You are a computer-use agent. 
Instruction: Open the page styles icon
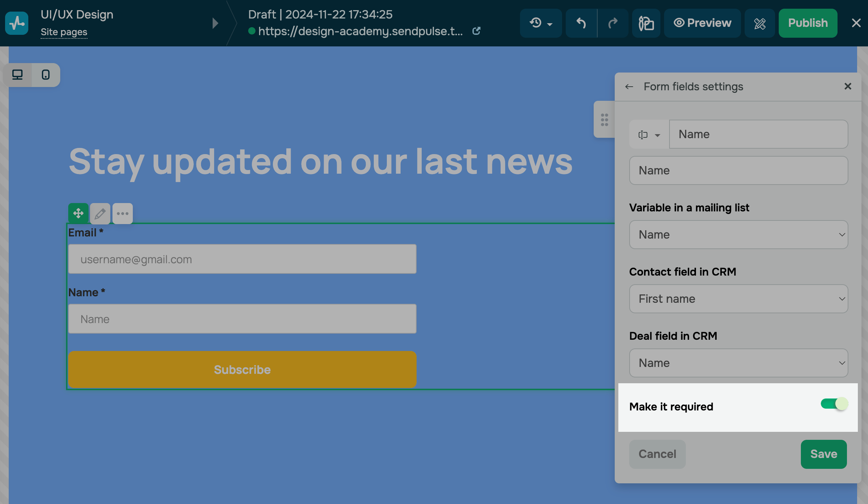(646, 23)
